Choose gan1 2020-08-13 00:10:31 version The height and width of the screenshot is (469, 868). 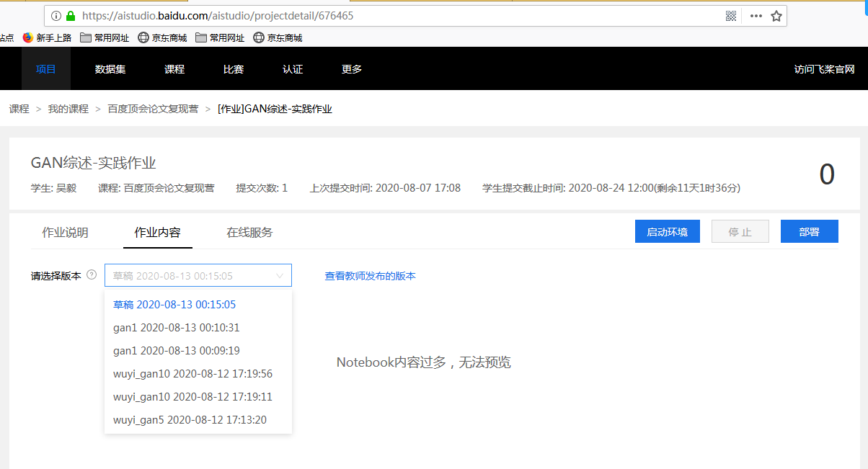[198, 328]
